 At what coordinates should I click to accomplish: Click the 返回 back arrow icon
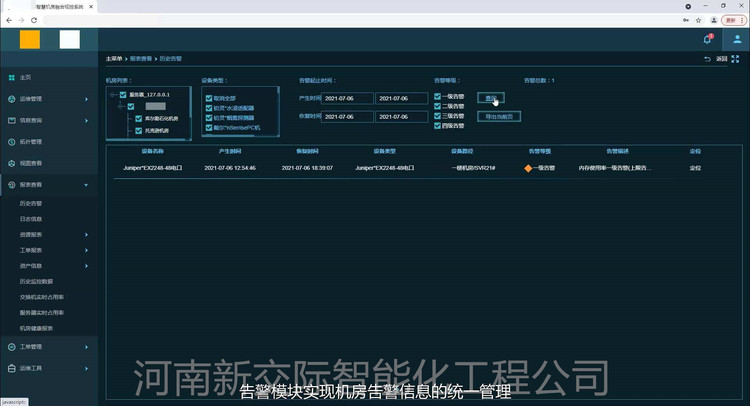point(707,59)
